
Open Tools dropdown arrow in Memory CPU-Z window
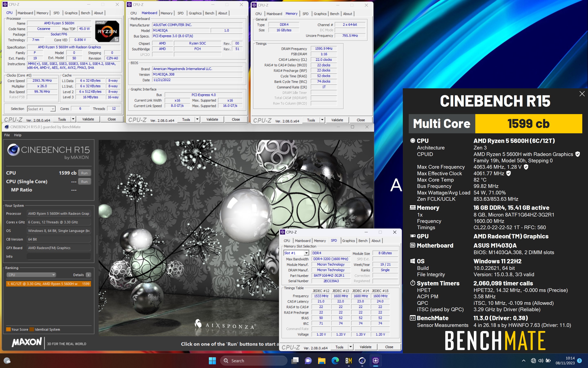322,120
